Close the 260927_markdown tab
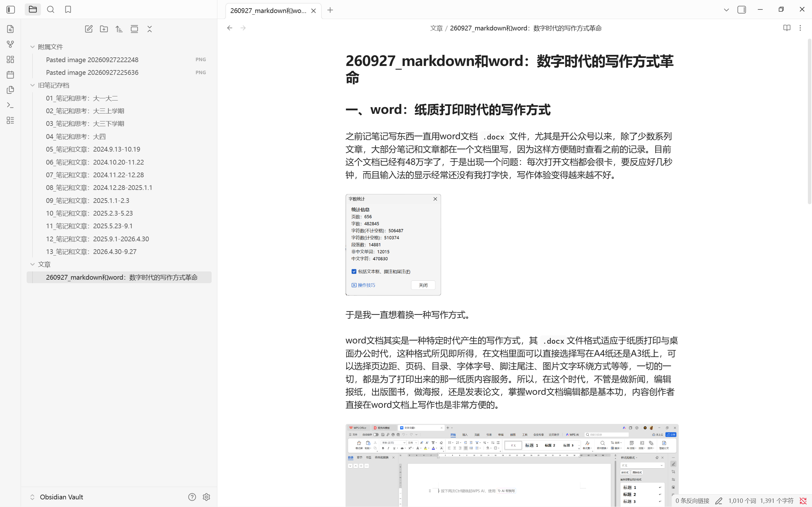Screen dimensions: 812x507 [x=314, y=11]
